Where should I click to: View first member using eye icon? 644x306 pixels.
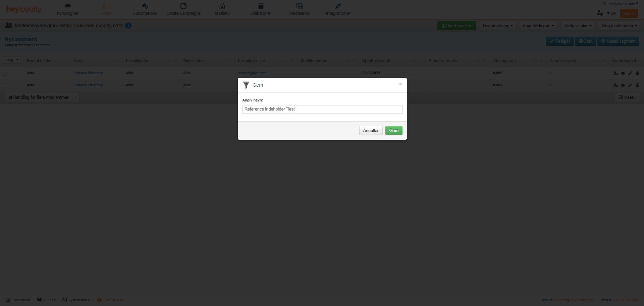623,73
